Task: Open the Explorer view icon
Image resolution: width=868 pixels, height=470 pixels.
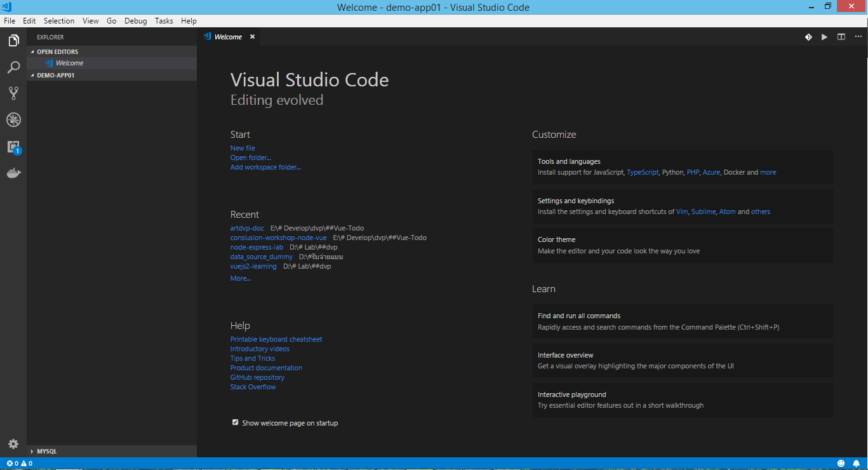Action: (13, 40)
